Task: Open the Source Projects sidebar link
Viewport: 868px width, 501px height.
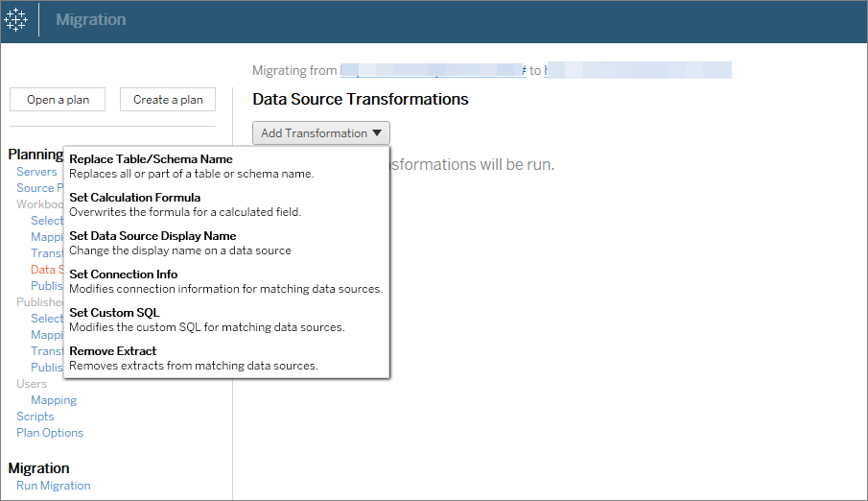Action: click(36, 188)
